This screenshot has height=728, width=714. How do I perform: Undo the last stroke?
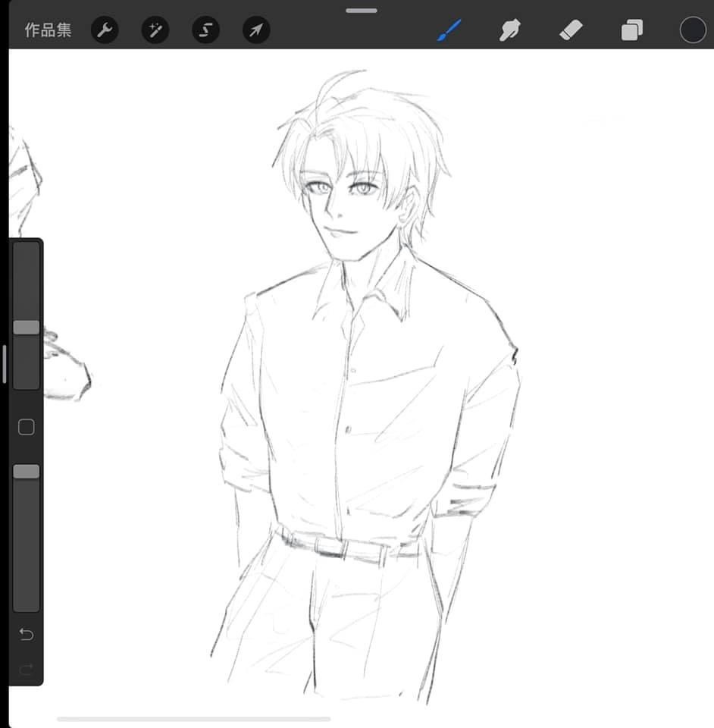coord(27,634)
